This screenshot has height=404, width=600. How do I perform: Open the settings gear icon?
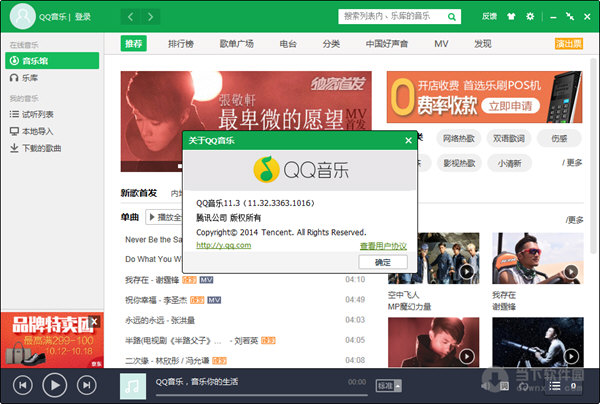[530, 16]
